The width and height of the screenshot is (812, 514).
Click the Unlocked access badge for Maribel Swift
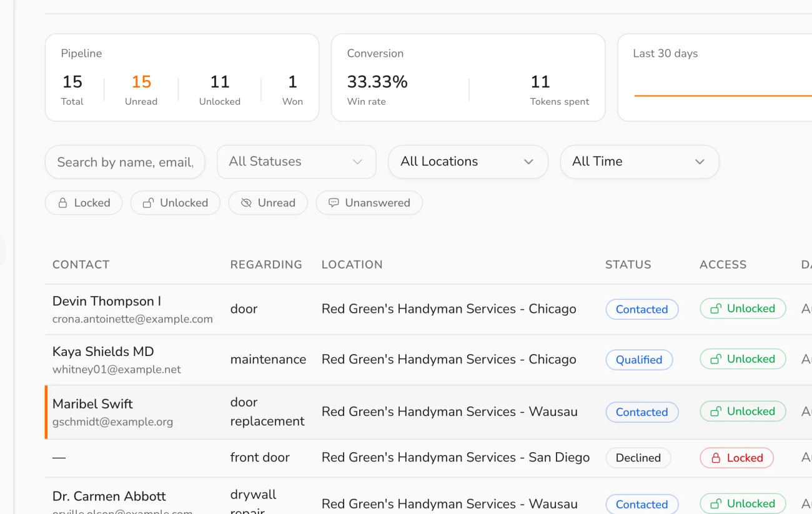pyautogui.click(x=743, y=412)
